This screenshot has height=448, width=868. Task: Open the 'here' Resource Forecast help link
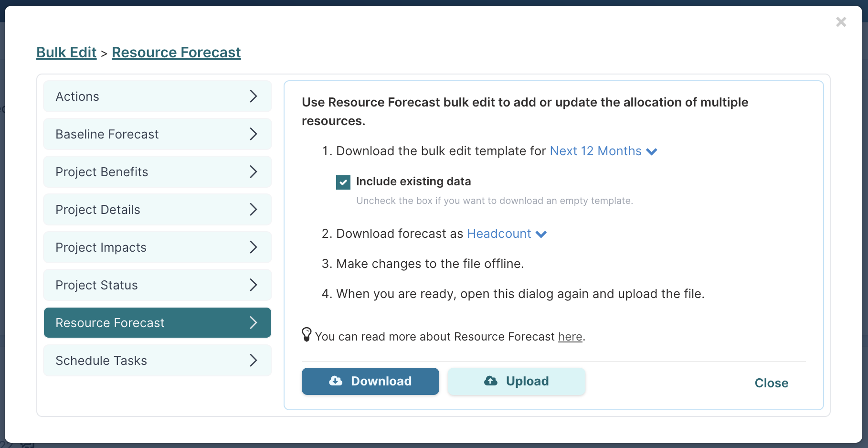pyautogui.click(x=570, y=337)
